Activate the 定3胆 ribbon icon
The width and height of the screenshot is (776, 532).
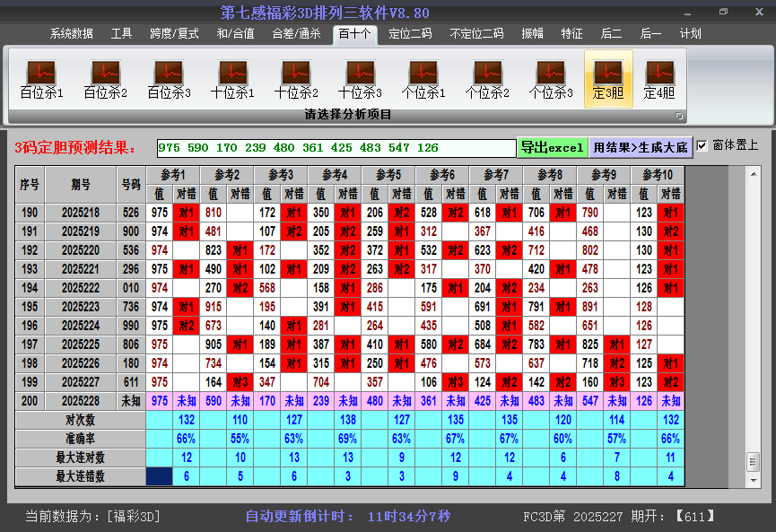[608, 79]
